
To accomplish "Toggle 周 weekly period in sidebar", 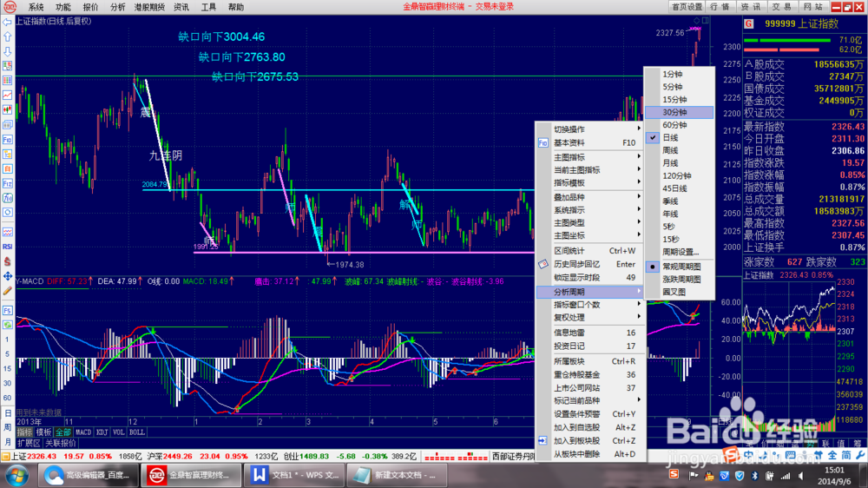I will 7,427.
